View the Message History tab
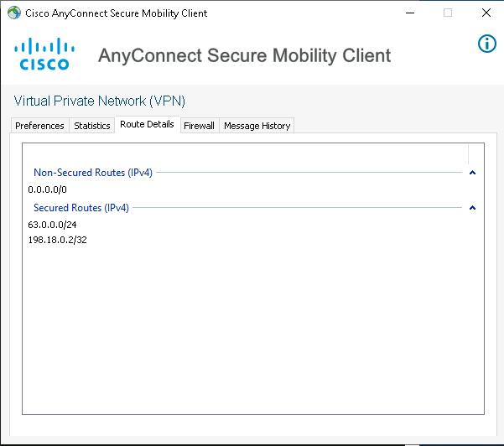The image size is (504, 446). pyautogui.click(x=257, y=126)
